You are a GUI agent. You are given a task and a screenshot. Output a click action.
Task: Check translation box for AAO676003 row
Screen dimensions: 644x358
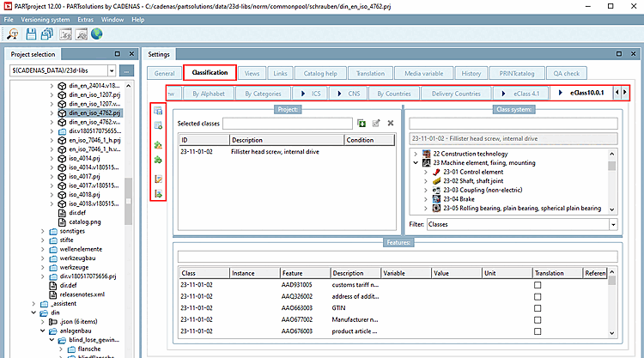[538, 331]
